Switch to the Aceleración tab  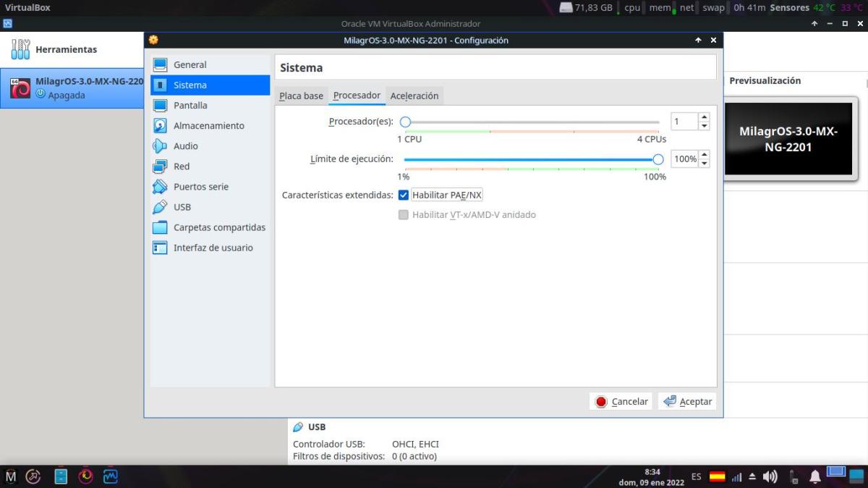pyautogui.click(x=414, y=96)
